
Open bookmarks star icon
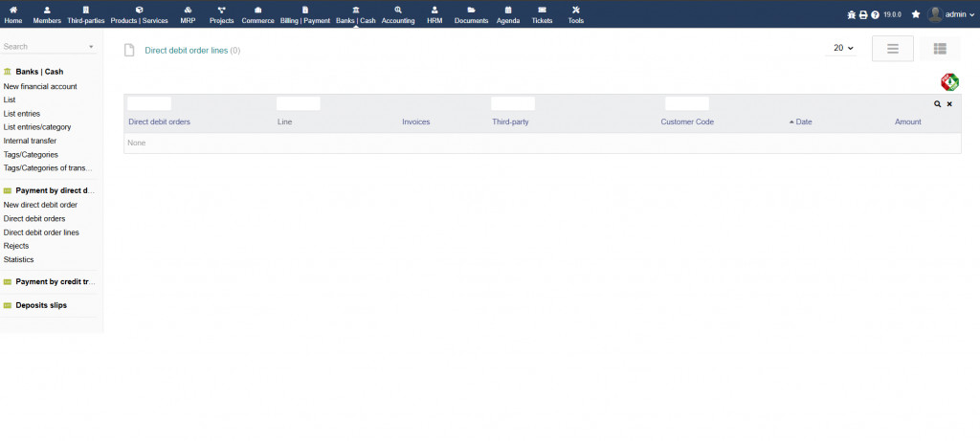916,14
